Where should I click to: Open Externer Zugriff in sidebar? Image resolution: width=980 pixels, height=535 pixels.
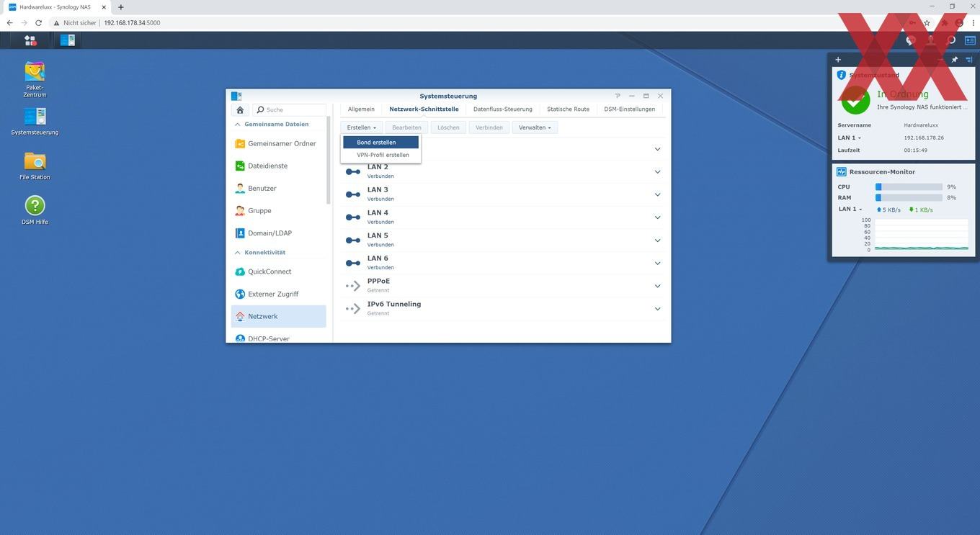tap(279, 294)
